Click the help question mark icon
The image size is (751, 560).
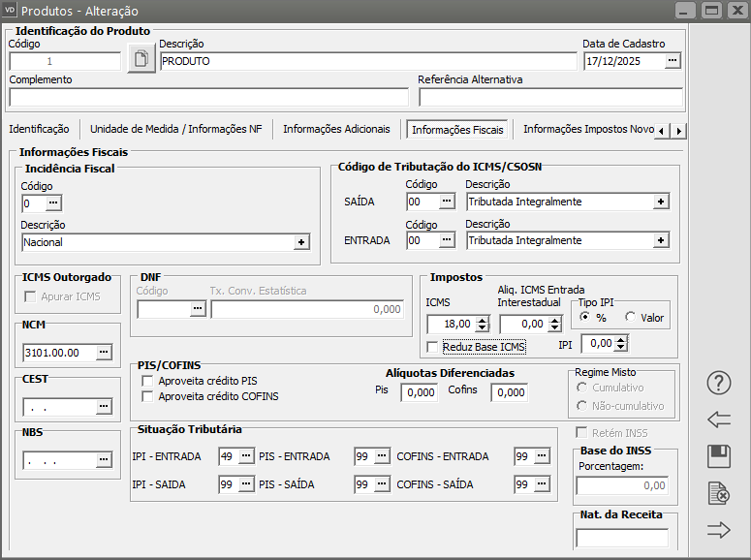(718, 383)
